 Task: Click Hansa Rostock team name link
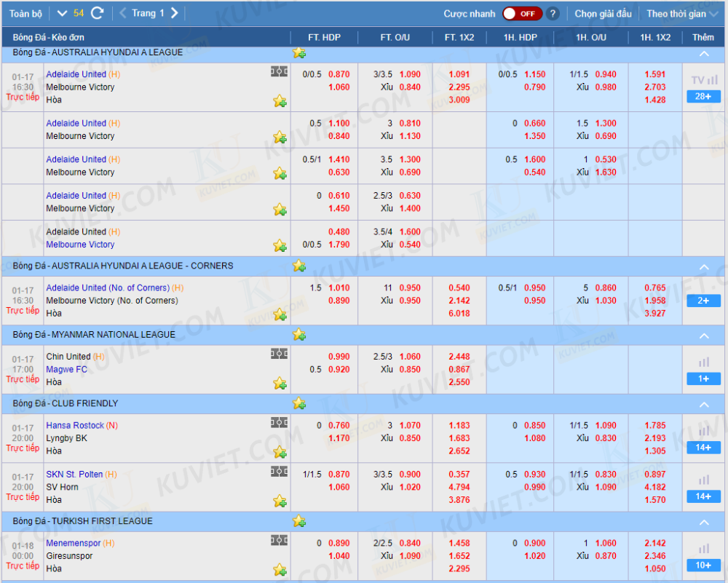click(x=75, y=425)
